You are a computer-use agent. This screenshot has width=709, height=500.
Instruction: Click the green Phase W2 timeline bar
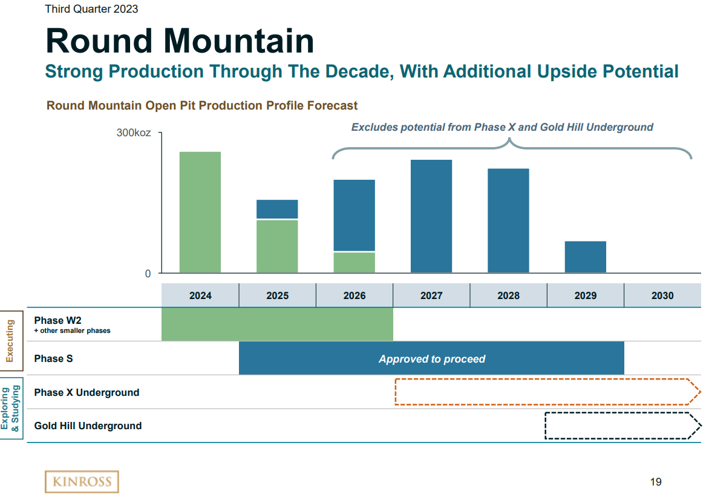tap(277, 324)
